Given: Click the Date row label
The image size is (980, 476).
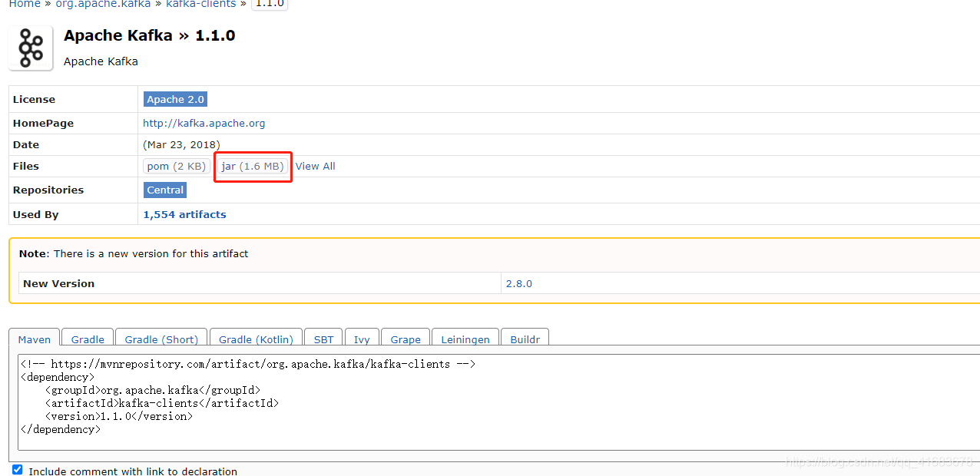Looking at the screenshot, I should click(26, 144).
